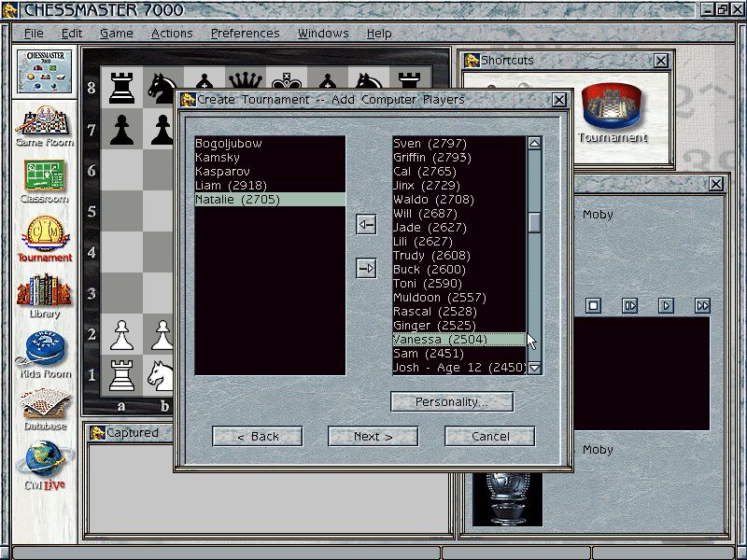Open the Preferences menu
747x560 pixels.
click(x=245, y=33)
